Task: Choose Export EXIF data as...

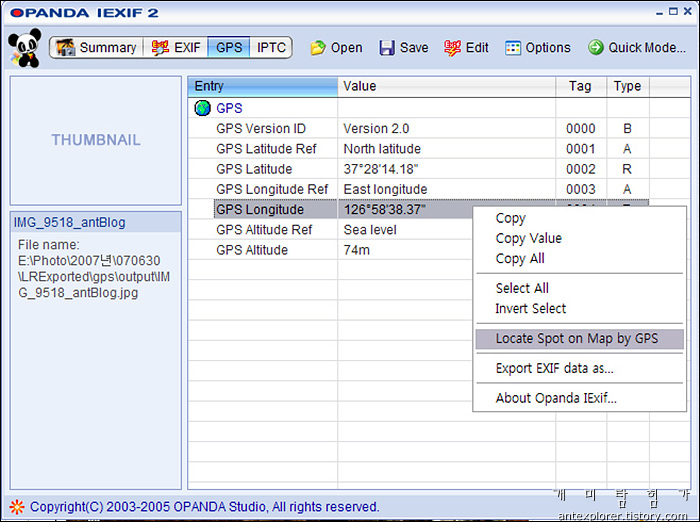Action: (x=554, y=368)
